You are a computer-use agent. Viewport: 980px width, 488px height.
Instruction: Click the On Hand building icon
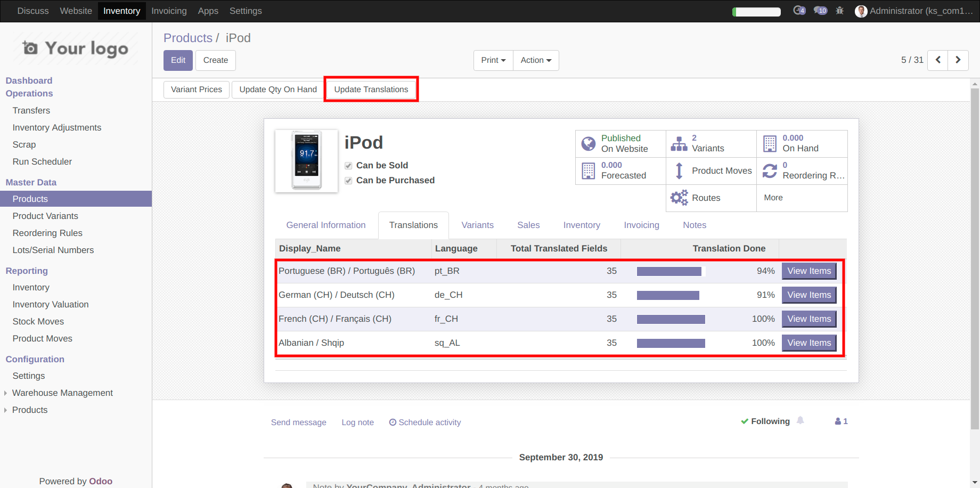tap(770, 144)
